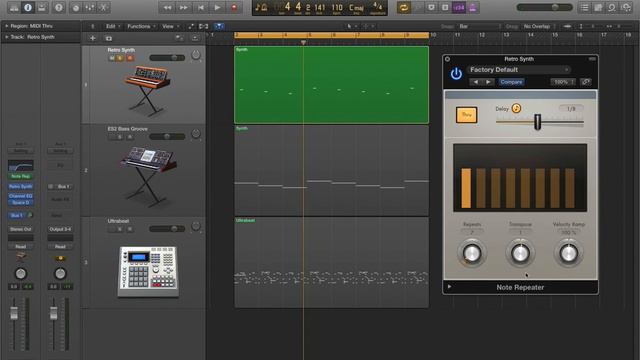Toggle Cycle mode button

point(404,7)
